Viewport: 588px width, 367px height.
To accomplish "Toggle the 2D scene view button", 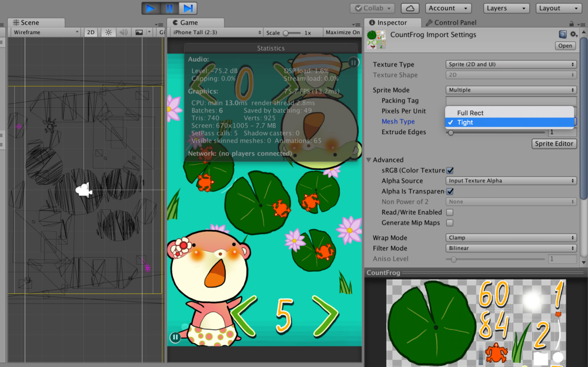I will [x=91, y=32].
